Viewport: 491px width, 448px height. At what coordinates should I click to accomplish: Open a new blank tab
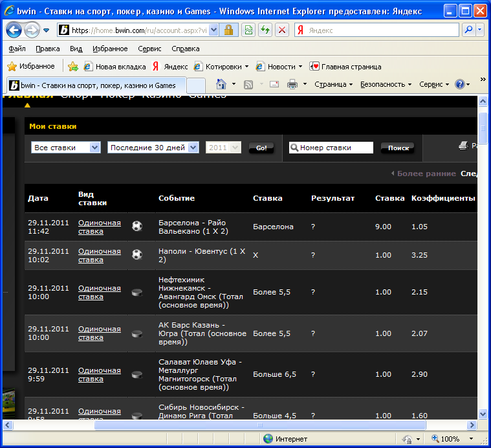[196, 85]
